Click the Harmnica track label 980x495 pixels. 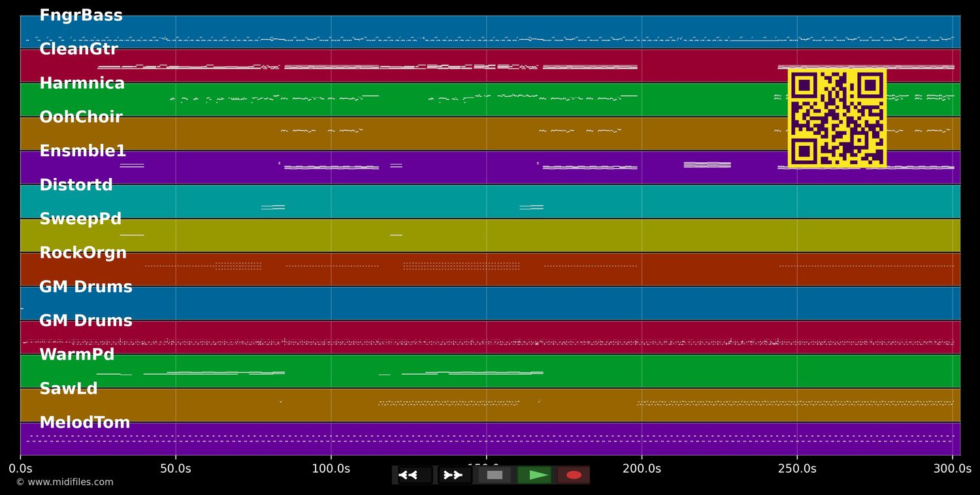tap(82, 84)
